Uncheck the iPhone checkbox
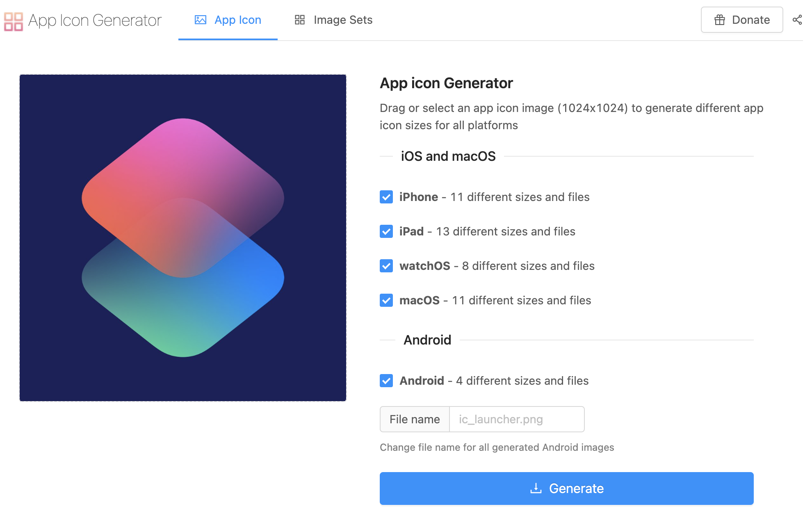The width and height of the screenshot is (812, 525). (386, 197)
